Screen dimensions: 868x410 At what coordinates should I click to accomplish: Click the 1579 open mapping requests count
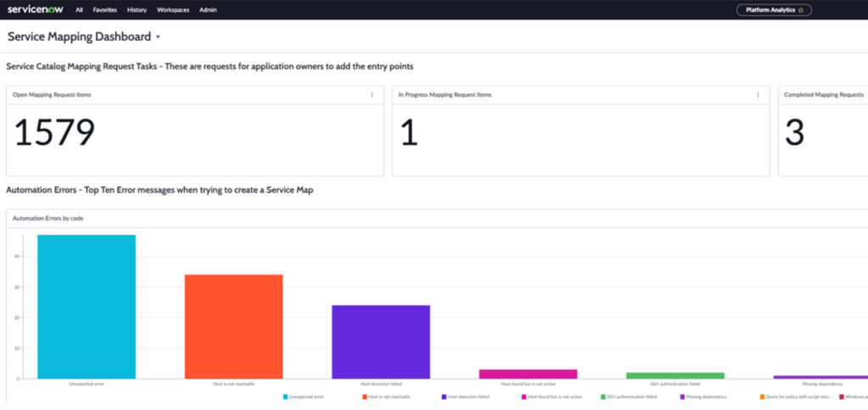pos(54,132)
